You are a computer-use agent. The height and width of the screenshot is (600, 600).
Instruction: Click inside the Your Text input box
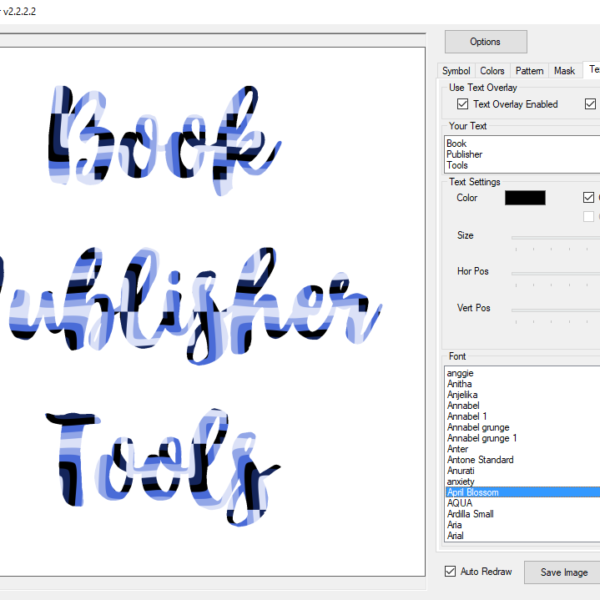click(x=522, y=154)
